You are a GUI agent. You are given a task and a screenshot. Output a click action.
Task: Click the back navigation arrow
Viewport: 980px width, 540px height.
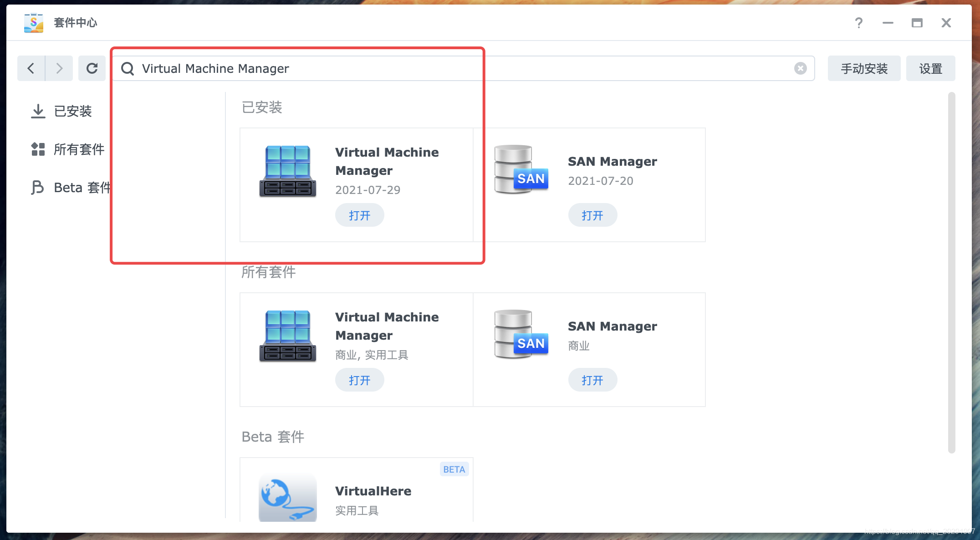click(x=31, y=68)
